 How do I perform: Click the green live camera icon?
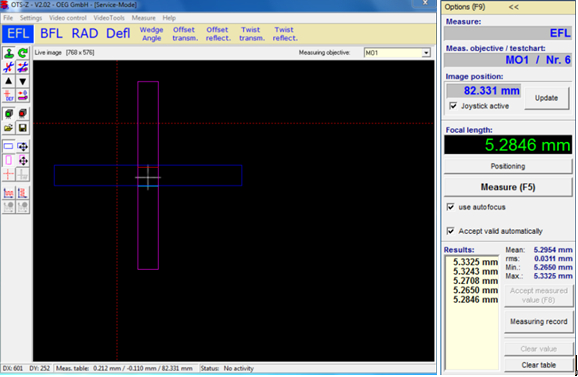(x=9, y=114)
